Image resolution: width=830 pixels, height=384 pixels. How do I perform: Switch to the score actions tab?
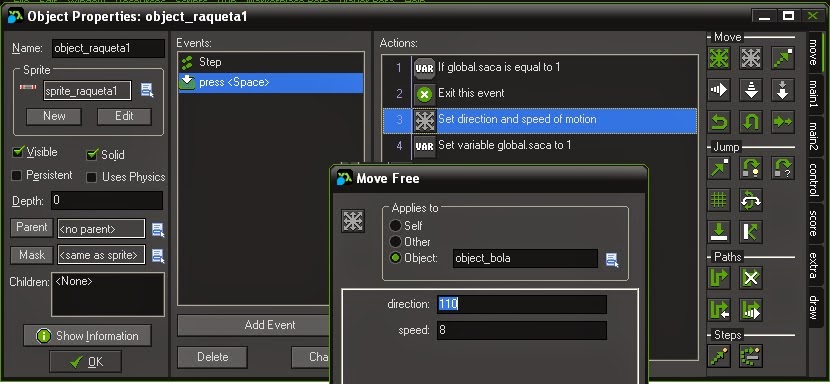click(814, 223)
